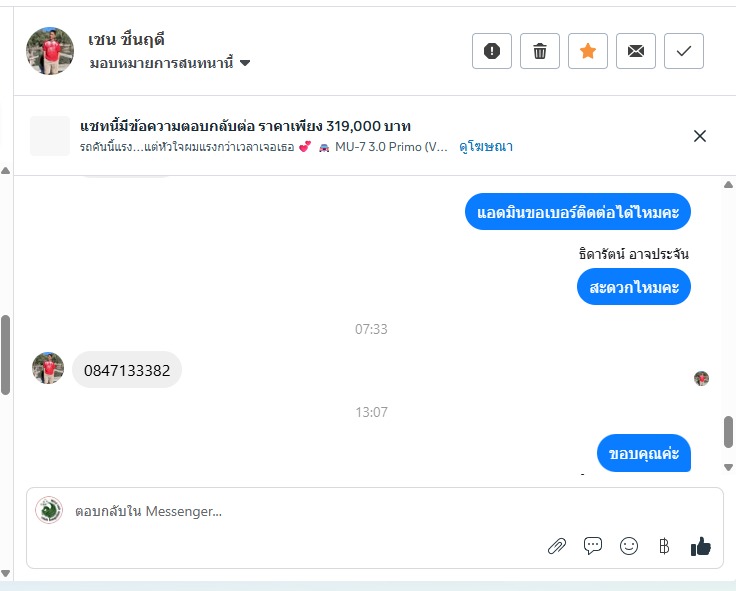
Task: Delete conversation using trash icon
Action: pos(540,51)
